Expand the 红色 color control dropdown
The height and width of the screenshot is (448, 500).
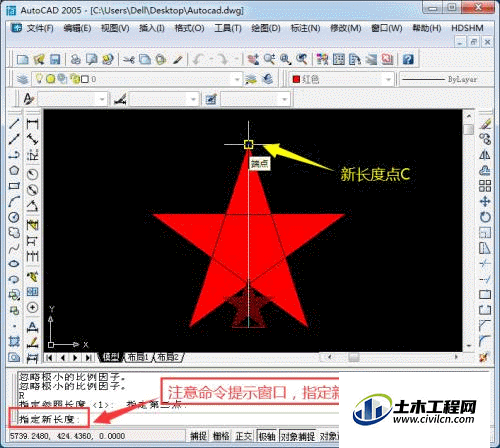388,79
